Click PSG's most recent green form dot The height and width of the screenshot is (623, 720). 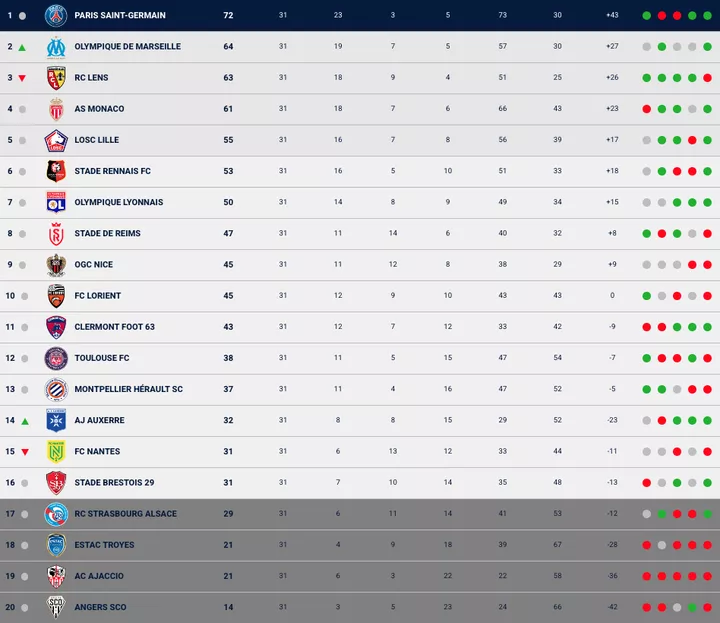pyautogui.click(x=707, y=16)
